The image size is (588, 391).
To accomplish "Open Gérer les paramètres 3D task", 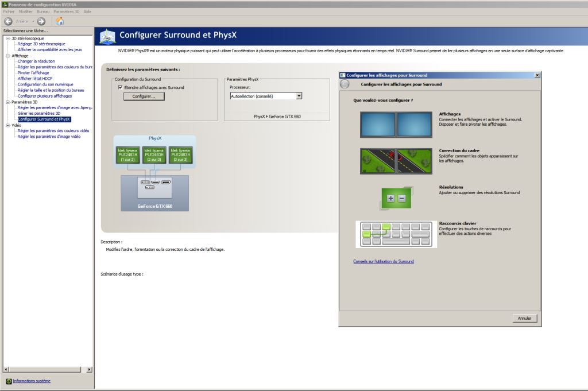I will point(38,113).
